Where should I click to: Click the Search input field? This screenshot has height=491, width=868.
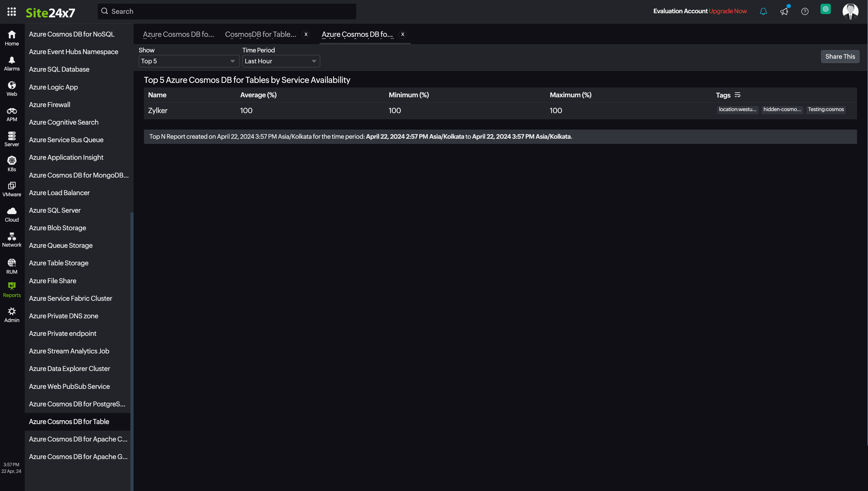[x=227, y=12]
